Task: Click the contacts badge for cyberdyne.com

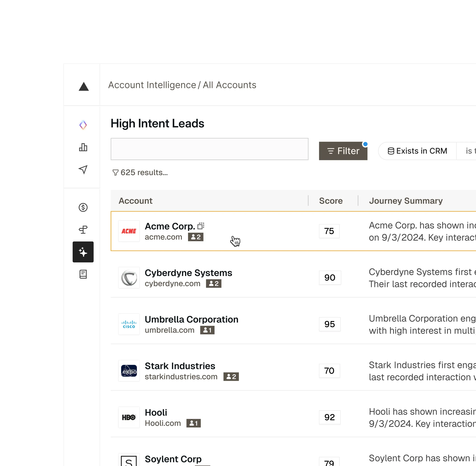Action: coord(214,283)
